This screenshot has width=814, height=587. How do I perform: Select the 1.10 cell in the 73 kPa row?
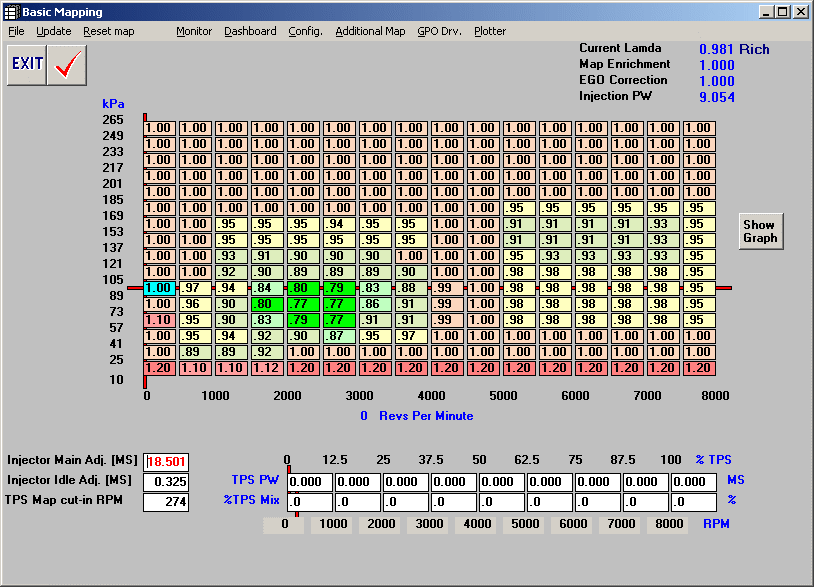[159, 320]
